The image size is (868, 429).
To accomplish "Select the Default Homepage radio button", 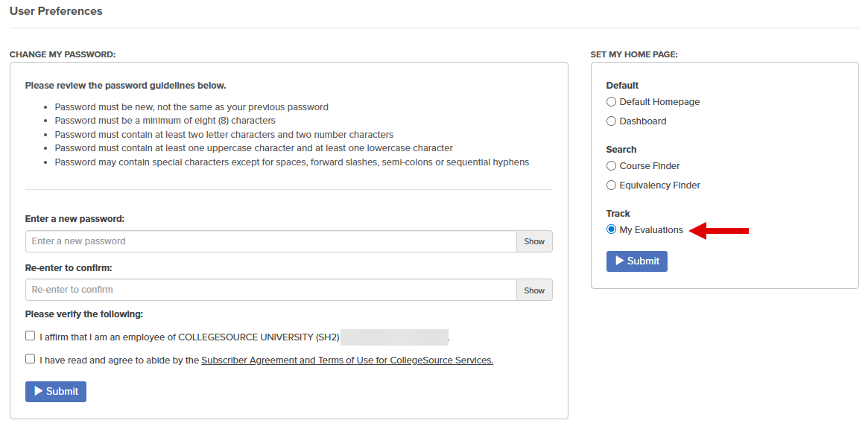I will tap(611, 102).
